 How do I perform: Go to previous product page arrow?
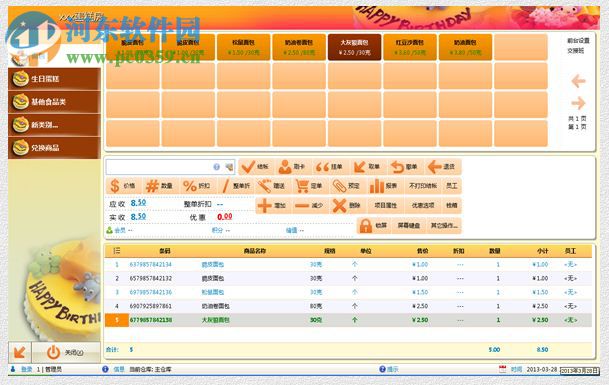(578, 81)
